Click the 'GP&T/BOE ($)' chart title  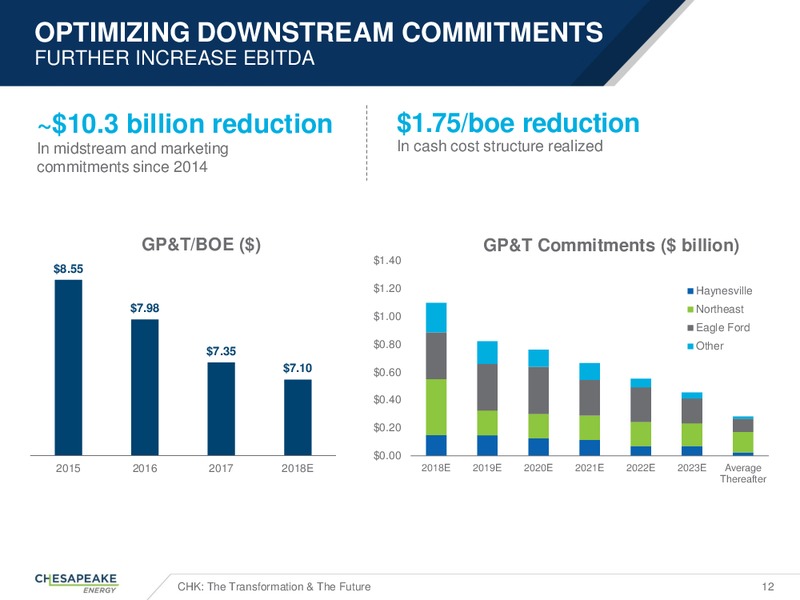tap(201, 244)
